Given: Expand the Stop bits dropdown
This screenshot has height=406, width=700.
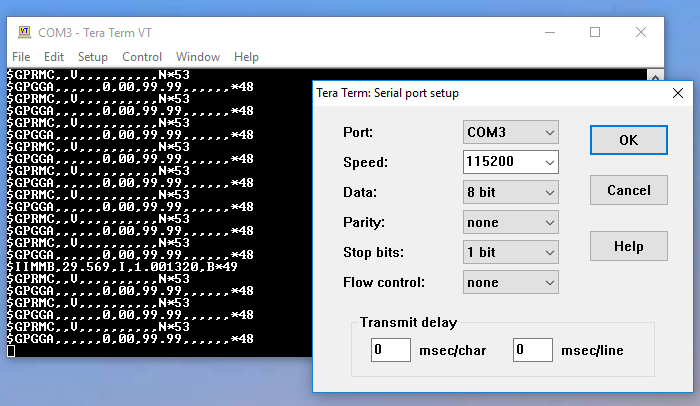Looking at the screenshot, I should tap(511, 252).
